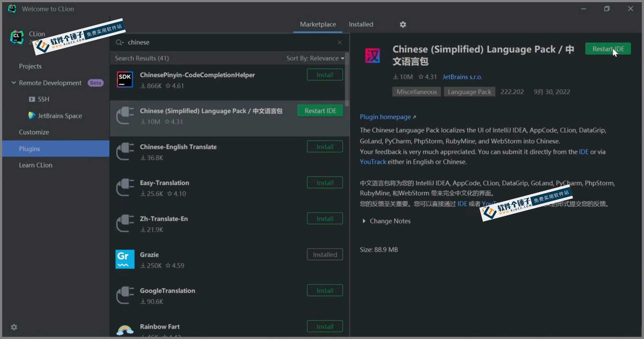The height and width of the screenshot is (339, 644).
Task: Click Chinese Language Pack plug icon in list
Action: [x=125, y=115]
